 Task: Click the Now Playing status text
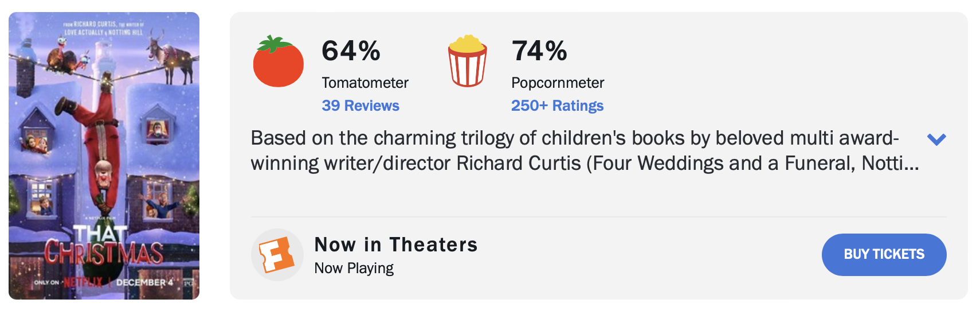354,268
